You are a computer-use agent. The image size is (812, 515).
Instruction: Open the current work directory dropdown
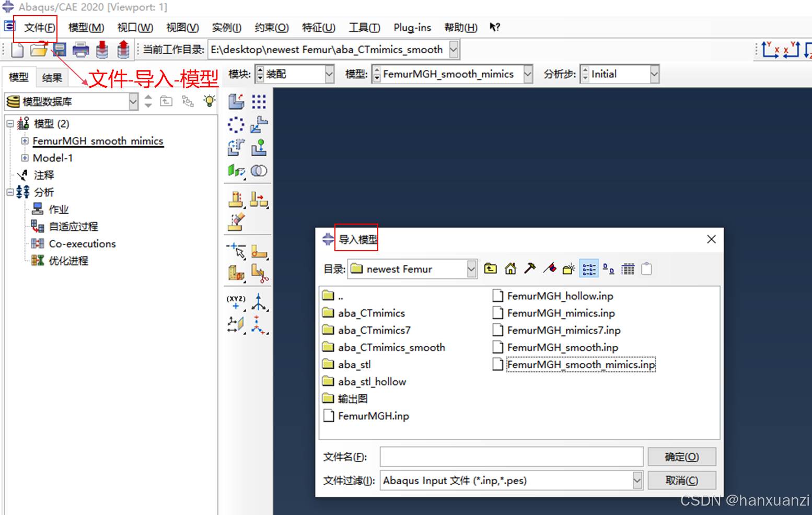coord(454,50)
